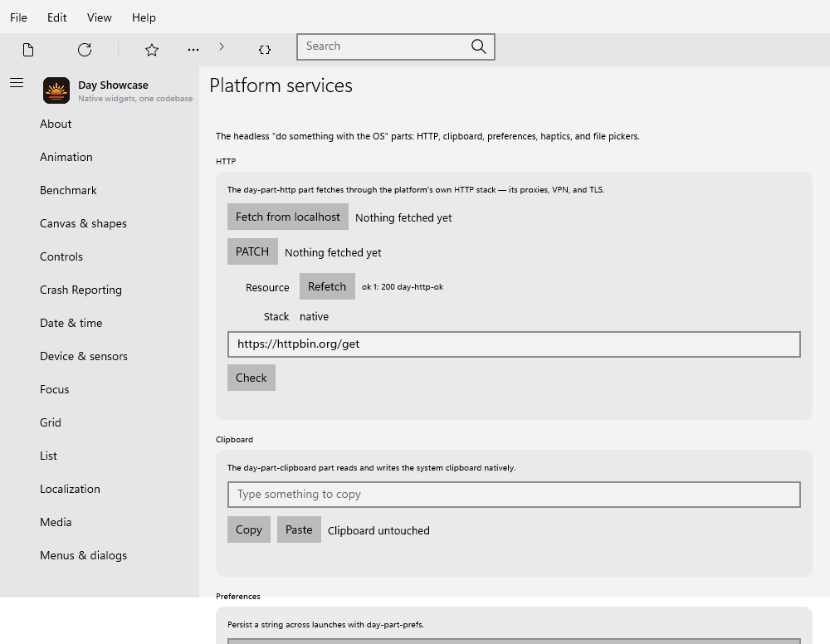
Task: Click the 'Resource' label
Action: (x=267, y=287)
